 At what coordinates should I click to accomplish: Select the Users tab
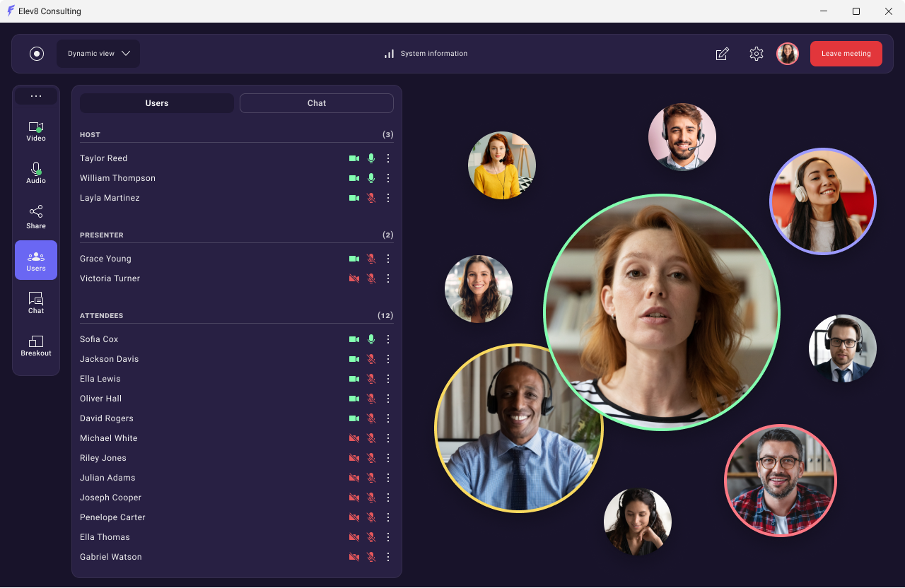156,103
